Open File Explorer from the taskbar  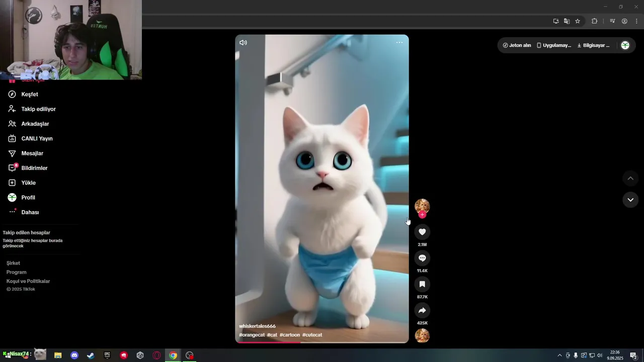click(58, 355)
